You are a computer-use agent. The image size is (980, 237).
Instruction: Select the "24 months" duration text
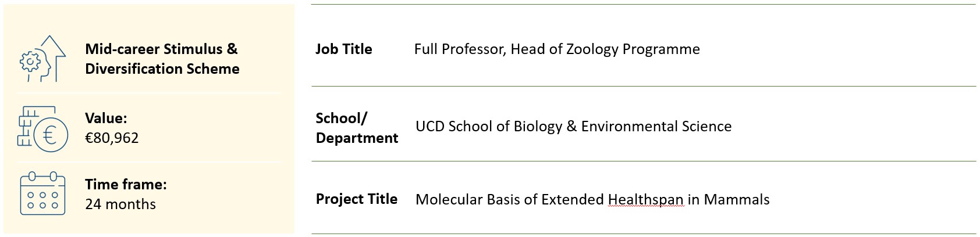click(x=120, y=204)
